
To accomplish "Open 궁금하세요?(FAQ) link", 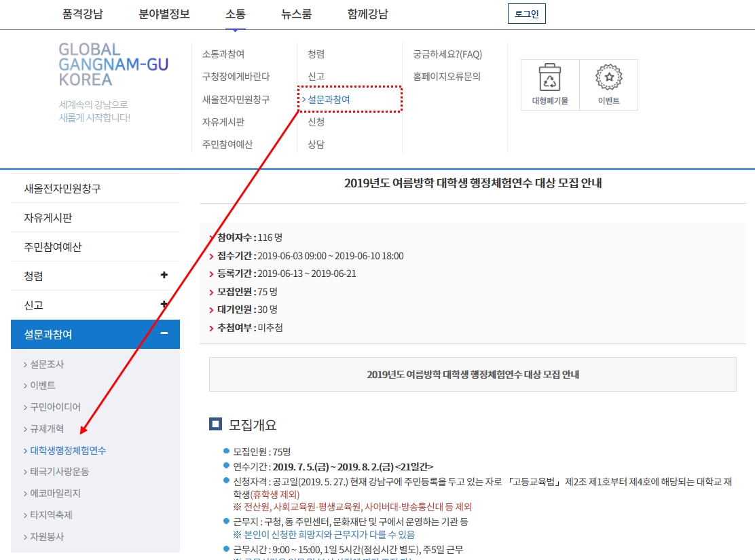I will (x=447, y=54).
